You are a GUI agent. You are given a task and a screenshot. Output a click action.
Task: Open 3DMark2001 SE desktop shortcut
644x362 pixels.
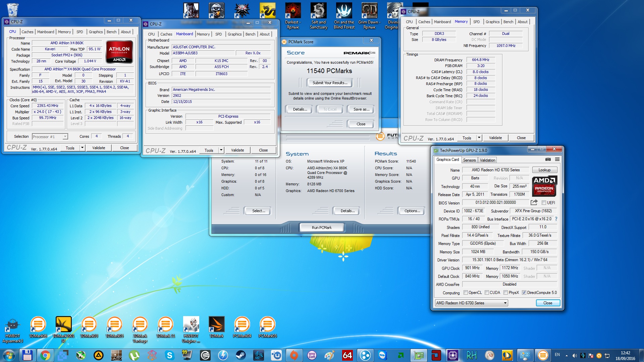(63, 330)
